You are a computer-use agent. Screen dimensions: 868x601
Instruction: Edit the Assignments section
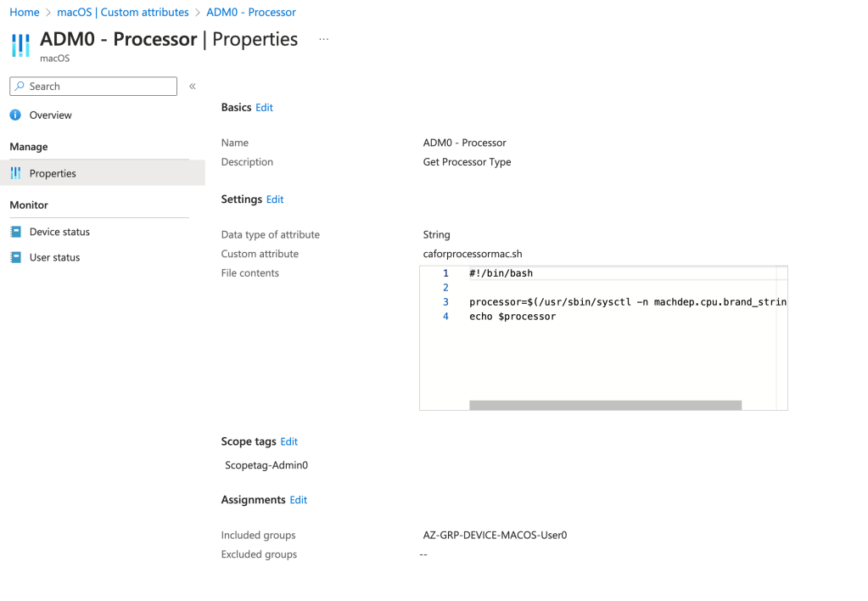[298, 500]
